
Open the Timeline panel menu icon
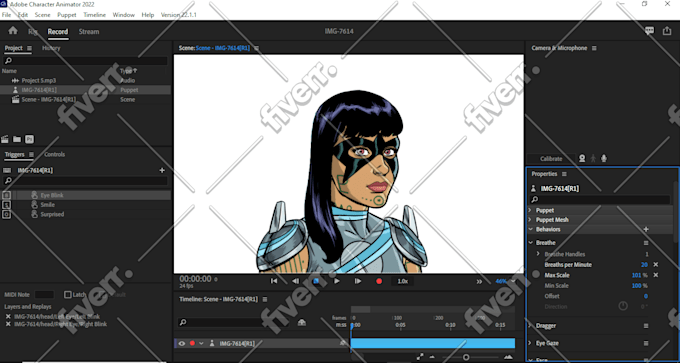click(x=265, y=299)
